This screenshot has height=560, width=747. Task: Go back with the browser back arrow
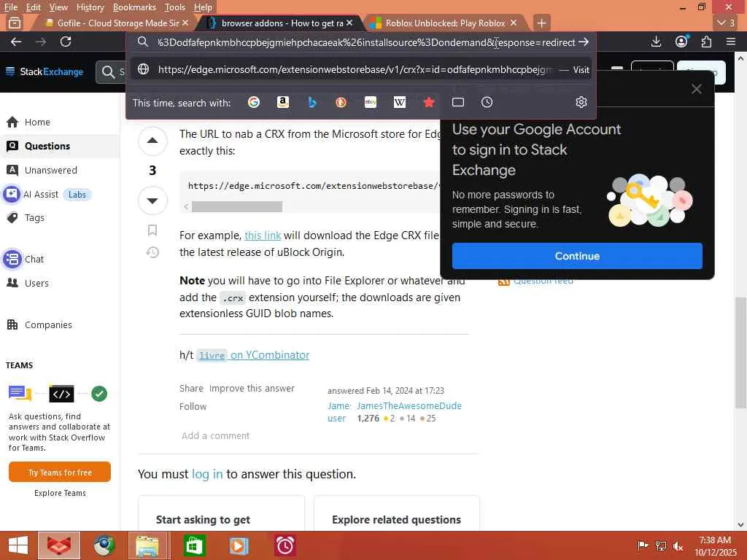point(16,42)
